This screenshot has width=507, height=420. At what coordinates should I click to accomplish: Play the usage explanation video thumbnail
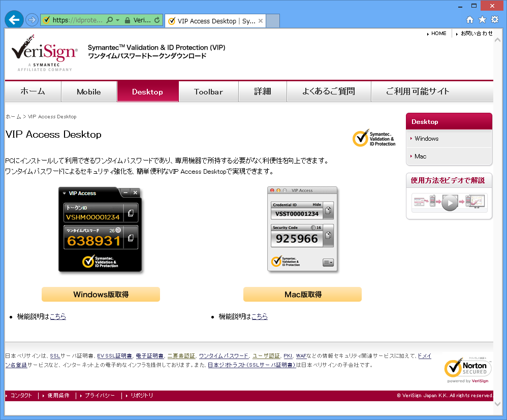(450, 203)
